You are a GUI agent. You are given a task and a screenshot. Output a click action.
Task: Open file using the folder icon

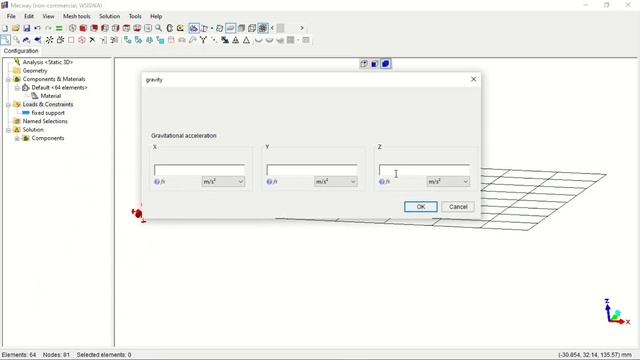tap(16, 28)
